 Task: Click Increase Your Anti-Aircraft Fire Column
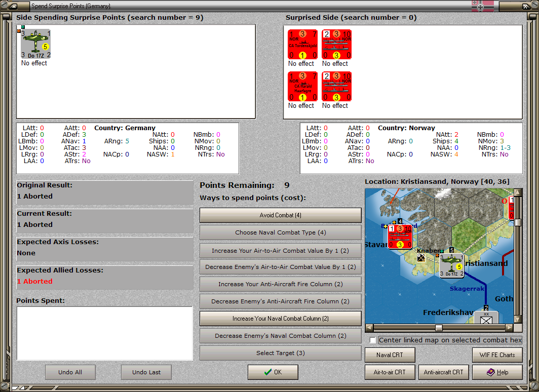tap(280, 284)
